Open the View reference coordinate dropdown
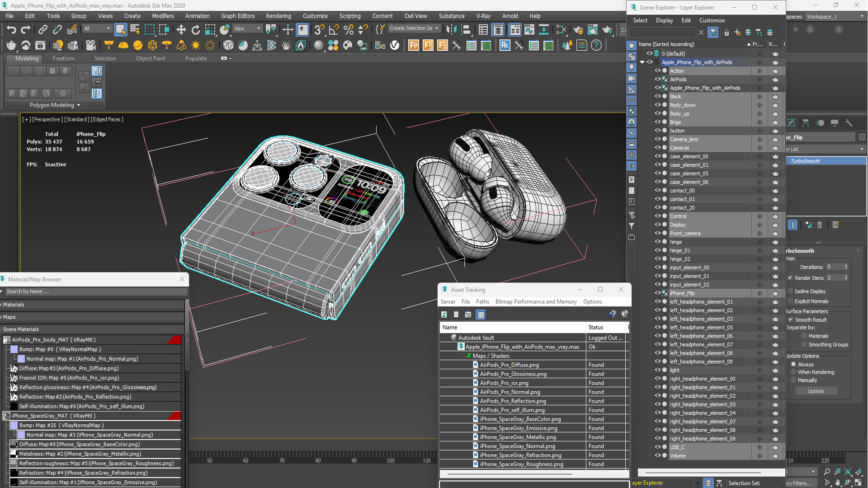868x488 pixels. pyautogui.click(x=247, y=28)
